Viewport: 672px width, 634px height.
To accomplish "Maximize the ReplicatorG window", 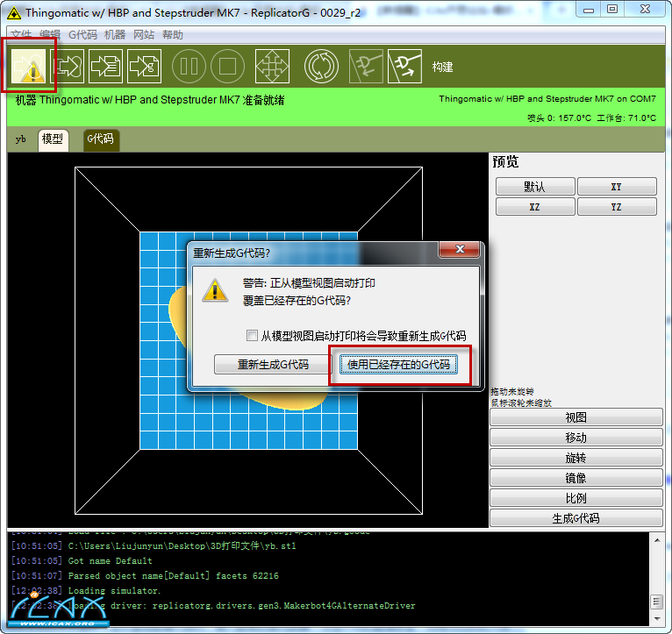I will coord(612,10).
